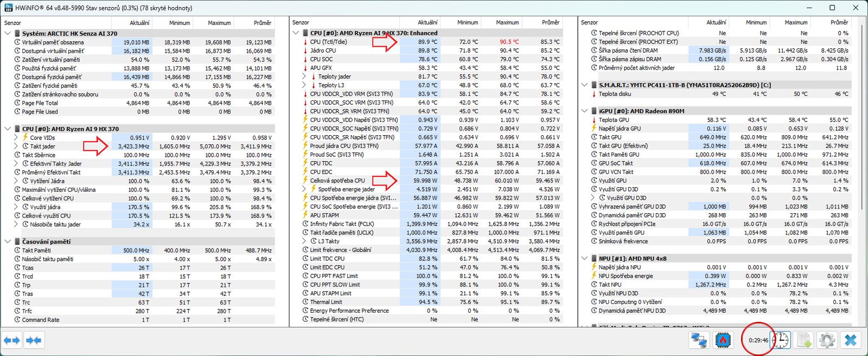Image resolution: width=868 pixels, height=356 pixels.
Task: Click the lightning icon beside Celková spotřeba CPU
Action: click(x=305, y=181)
